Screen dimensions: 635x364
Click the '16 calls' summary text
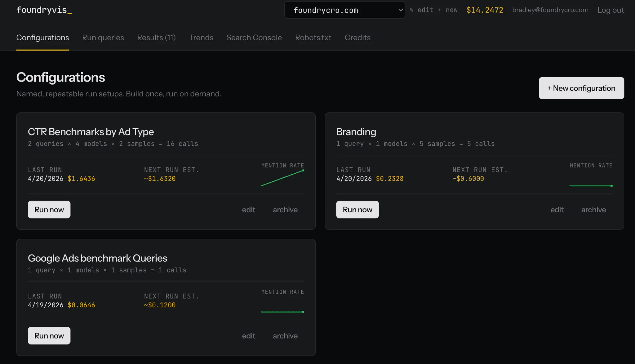click(x=182, y=144)
